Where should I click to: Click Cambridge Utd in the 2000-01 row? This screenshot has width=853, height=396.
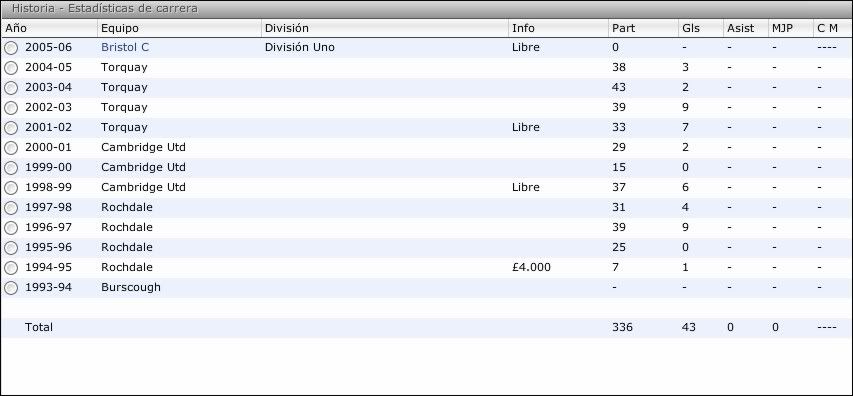[143, 147]
